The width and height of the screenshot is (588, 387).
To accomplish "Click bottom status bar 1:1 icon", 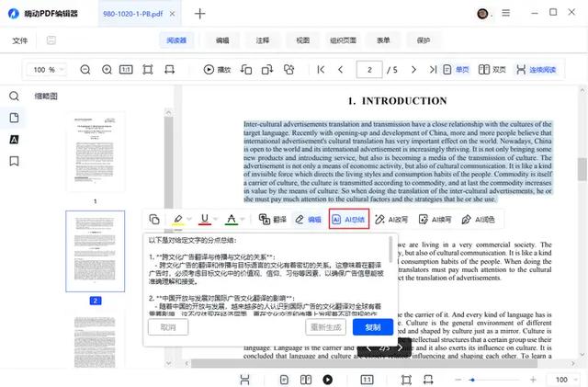I will [367, 380].
